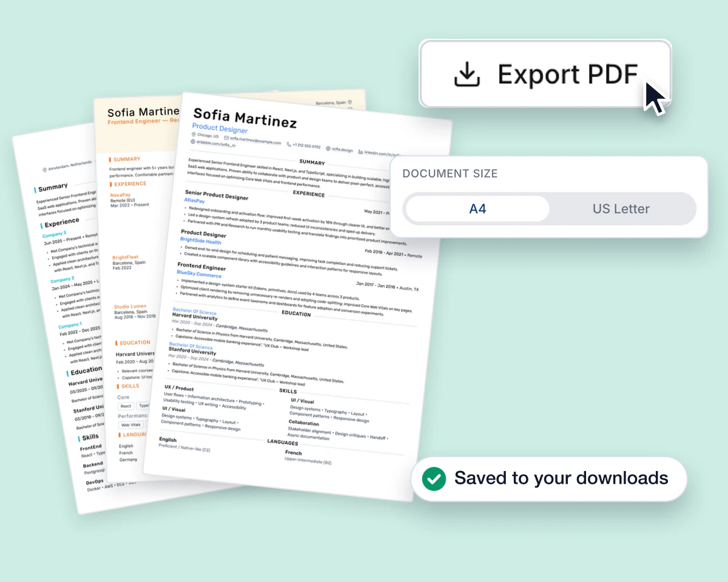The height and width of the screenshot is (582, 728).
Task: Click 'Proficient / Native-like (C2)' text
Action: [x=184, y=447]
